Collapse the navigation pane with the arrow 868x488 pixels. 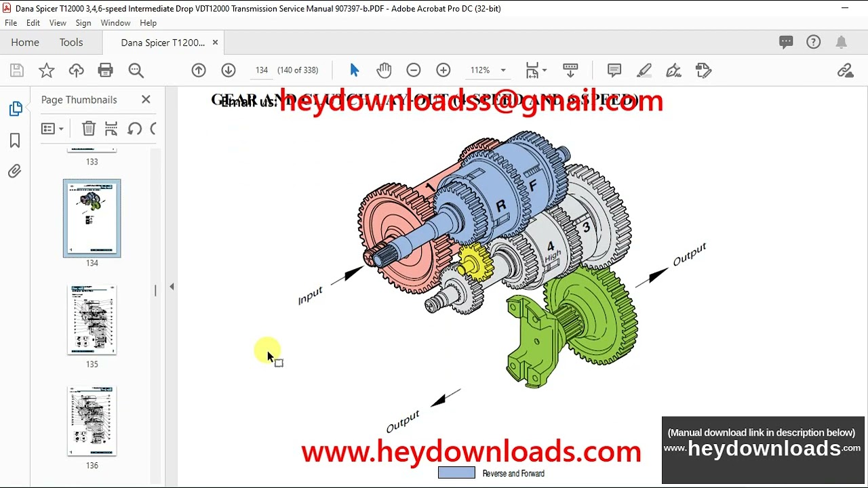pyautogui.click(x=172, y=287)
